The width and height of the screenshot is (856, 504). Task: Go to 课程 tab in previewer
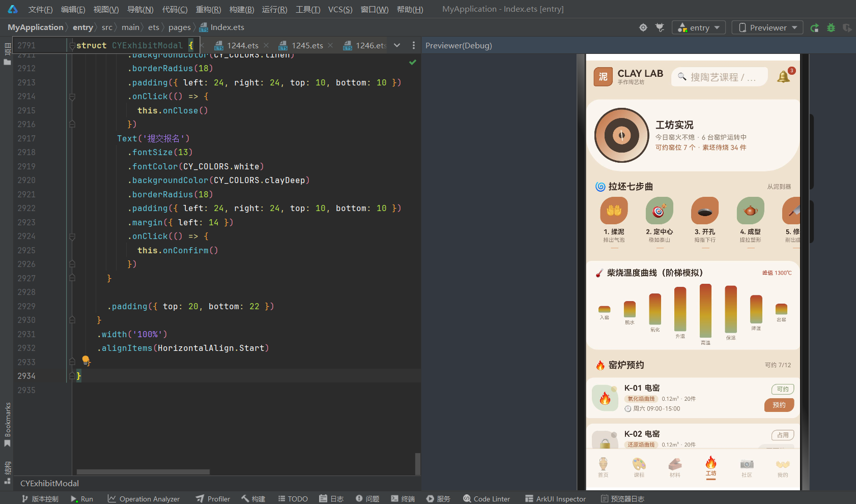pos(639,467)
